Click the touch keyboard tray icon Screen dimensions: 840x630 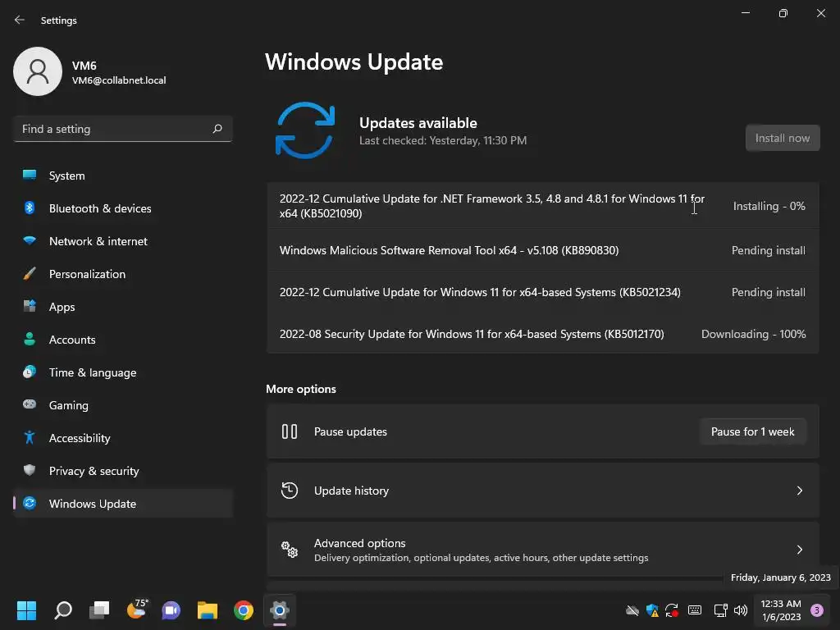[695, 609]
